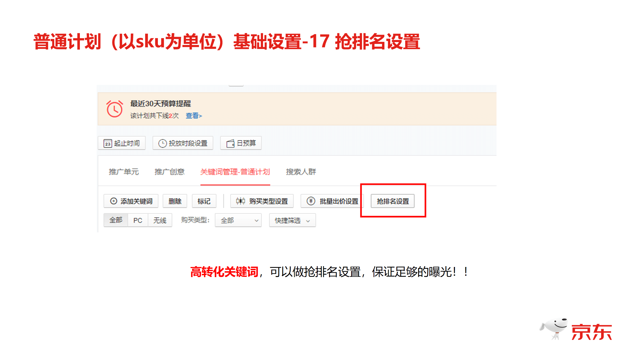Select the 推广创意 tab
The width and height of the screenshot is (644, 362).
(x=170, y=172)
